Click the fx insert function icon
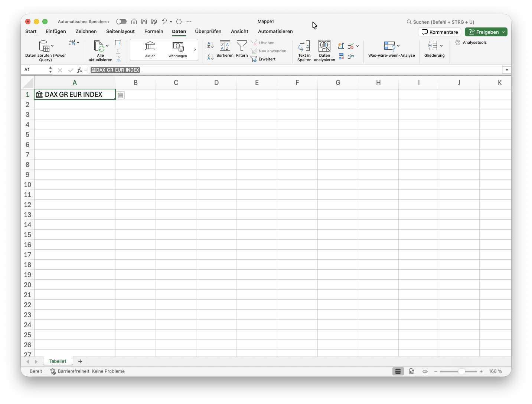 click(80, 70)
